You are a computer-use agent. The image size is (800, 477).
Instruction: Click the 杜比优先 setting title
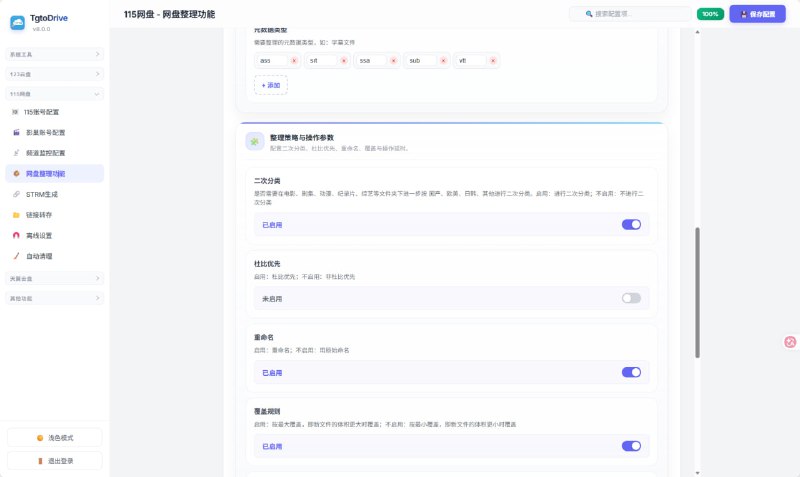[267, 264]
